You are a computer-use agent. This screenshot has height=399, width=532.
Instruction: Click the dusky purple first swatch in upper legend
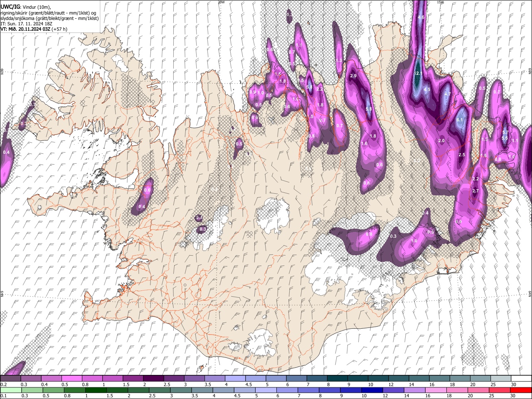point(10,379)
